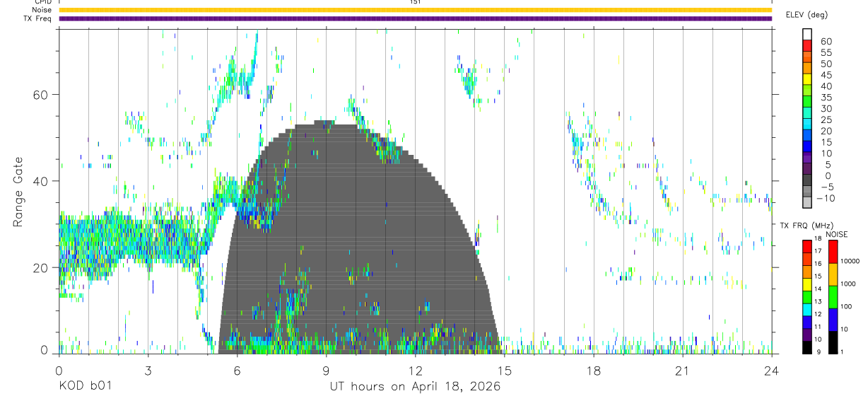Select the orange ELEV swatch between 45 and 50

(x=807, y=69)
